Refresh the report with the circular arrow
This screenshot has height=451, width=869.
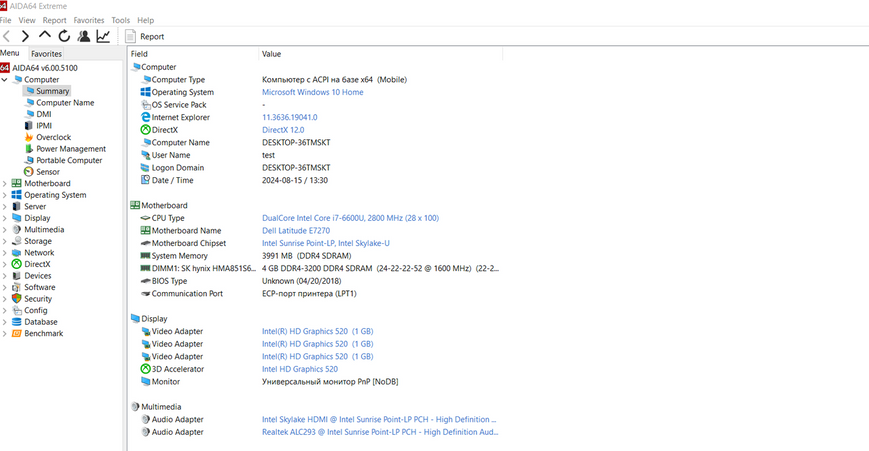coord(64,37)
